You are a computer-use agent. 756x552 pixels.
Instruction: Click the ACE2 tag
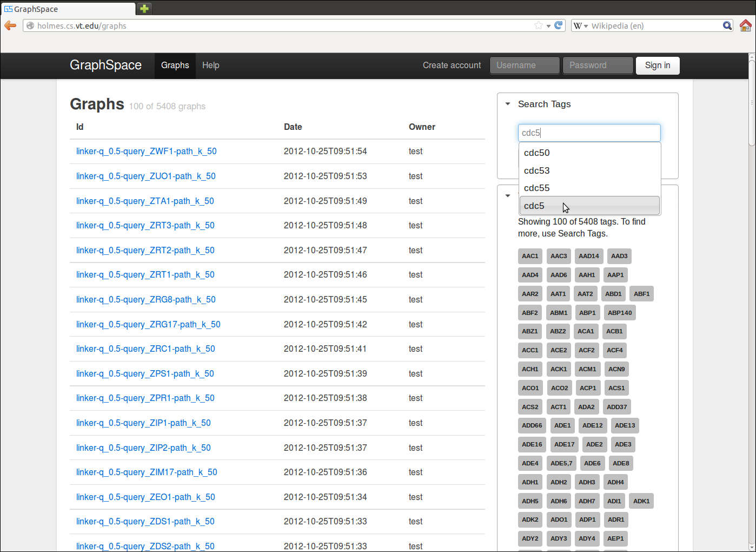tap(559, 350)
